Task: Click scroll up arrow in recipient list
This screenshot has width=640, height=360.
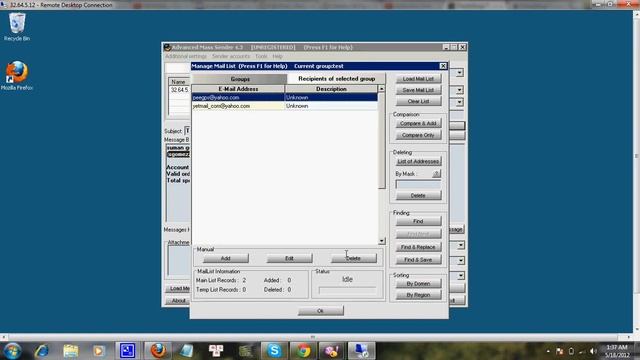Action: pyautogui.click(x=382, y=89)
